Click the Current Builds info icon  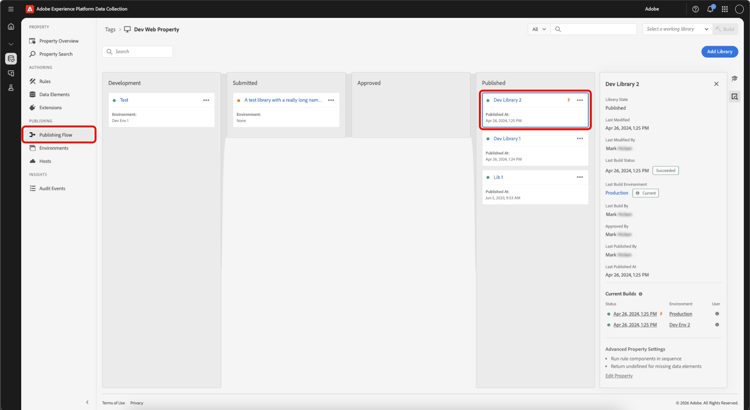tap(640, 294)
